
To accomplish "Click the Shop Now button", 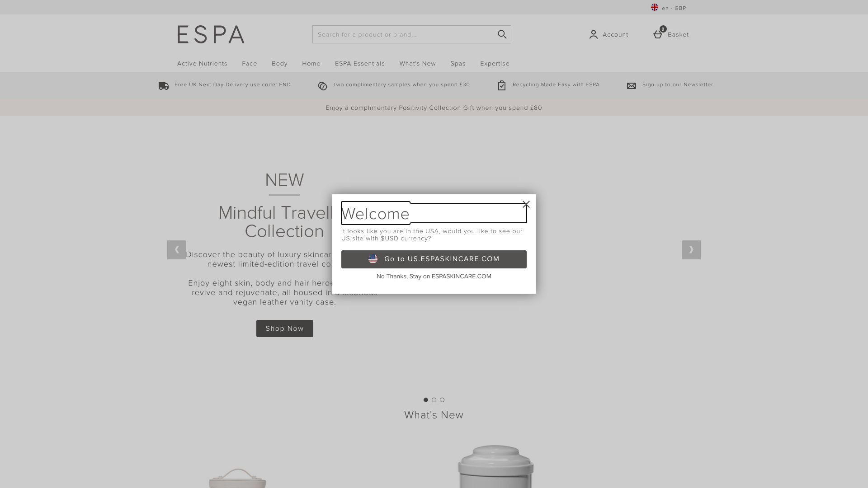I will pyautogui.click(x=285, y=328).
